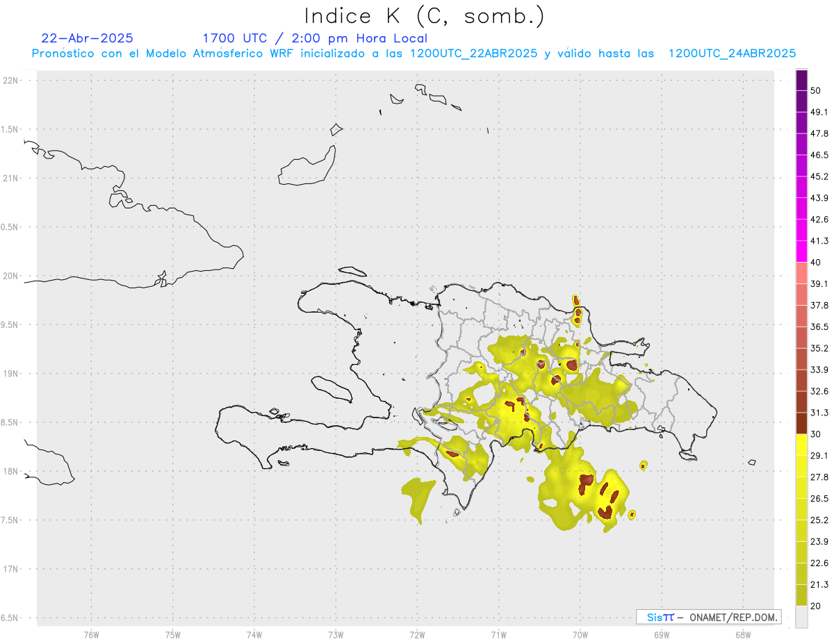Click the gray swatch below 20 on colorbar
This screenshot has width=834, height=644.
(x=801, y=617)
